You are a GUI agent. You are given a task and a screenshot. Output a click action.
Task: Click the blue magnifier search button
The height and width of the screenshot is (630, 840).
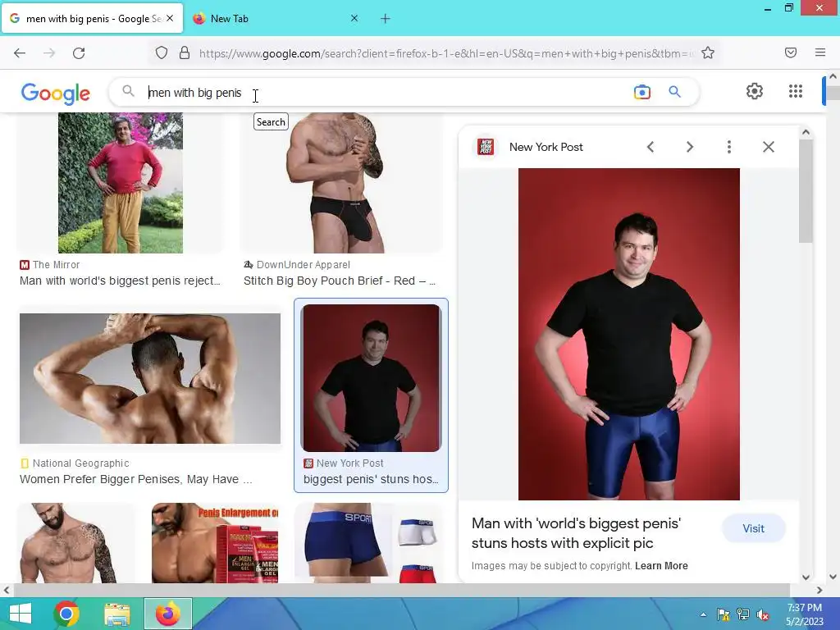coord(675,92)
